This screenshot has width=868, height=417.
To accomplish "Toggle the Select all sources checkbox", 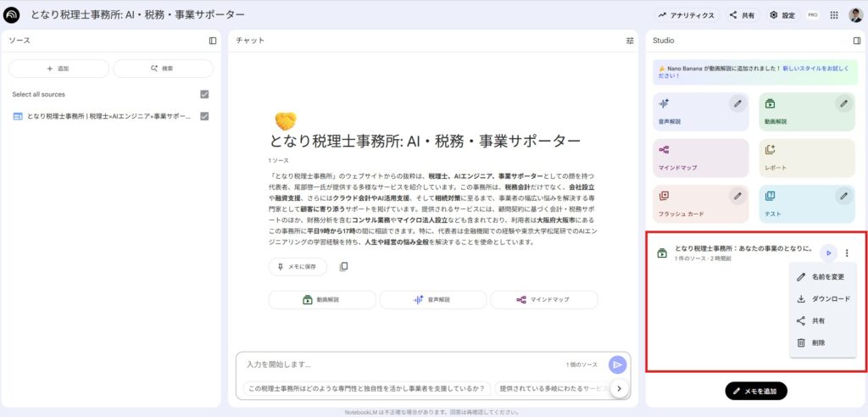I will [x=204, y=94].
